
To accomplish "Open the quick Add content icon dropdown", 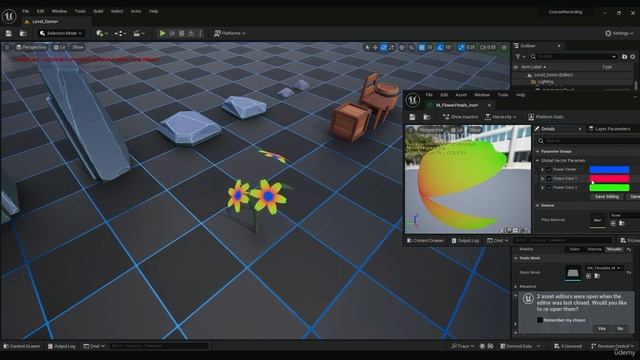I will coord(102,33).
